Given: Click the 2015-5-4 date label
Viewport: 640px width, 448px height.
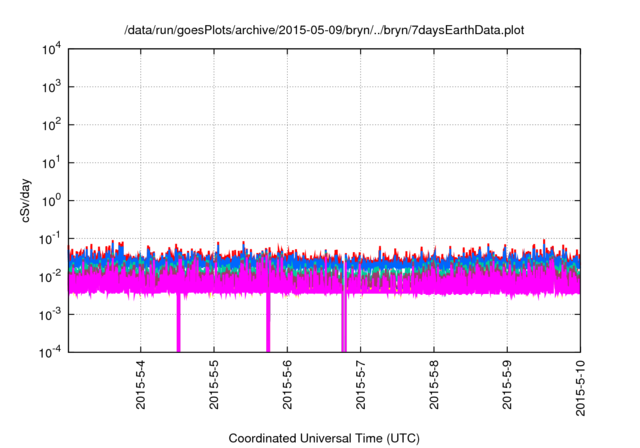Looking at the screenshot, I should 140,384.
